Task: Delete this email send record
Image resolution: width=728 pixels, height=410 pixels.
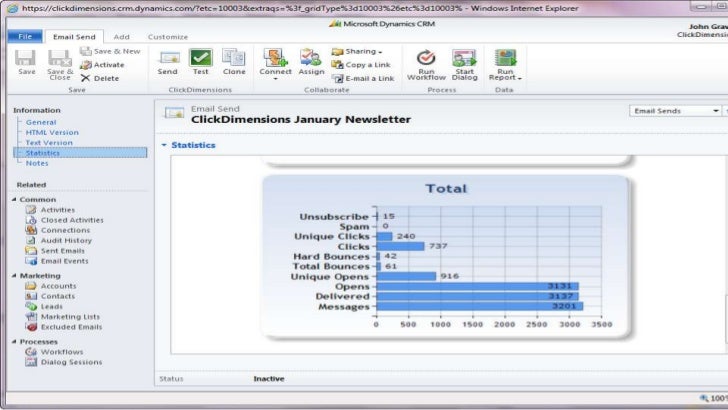Action: coord(100,78)
